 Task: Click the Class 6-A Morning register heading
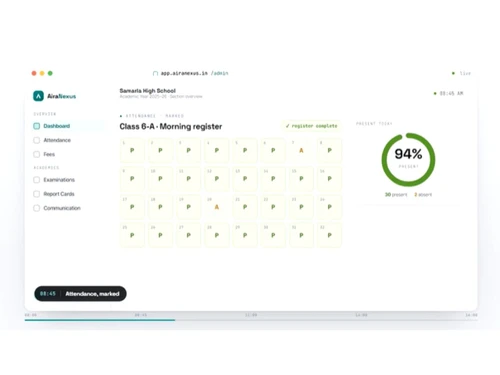(x=171, y=127)
